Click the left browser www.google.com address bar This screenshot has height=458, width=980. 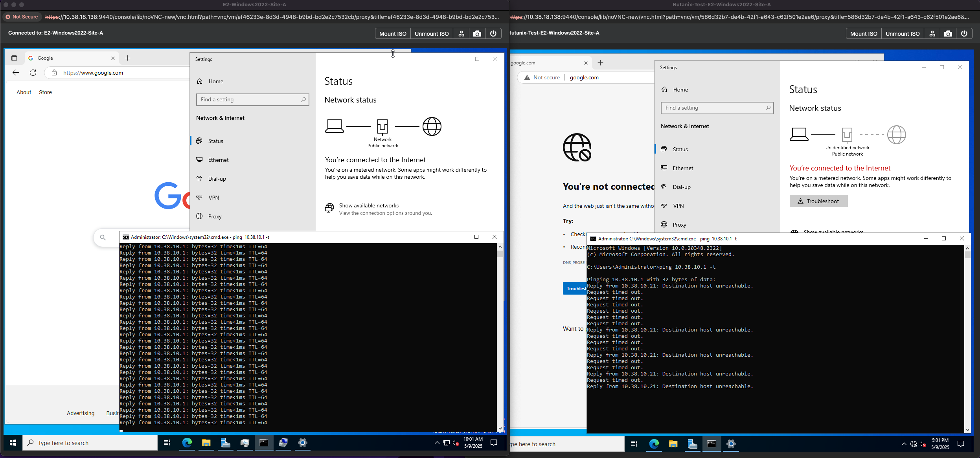pos(118,73)
